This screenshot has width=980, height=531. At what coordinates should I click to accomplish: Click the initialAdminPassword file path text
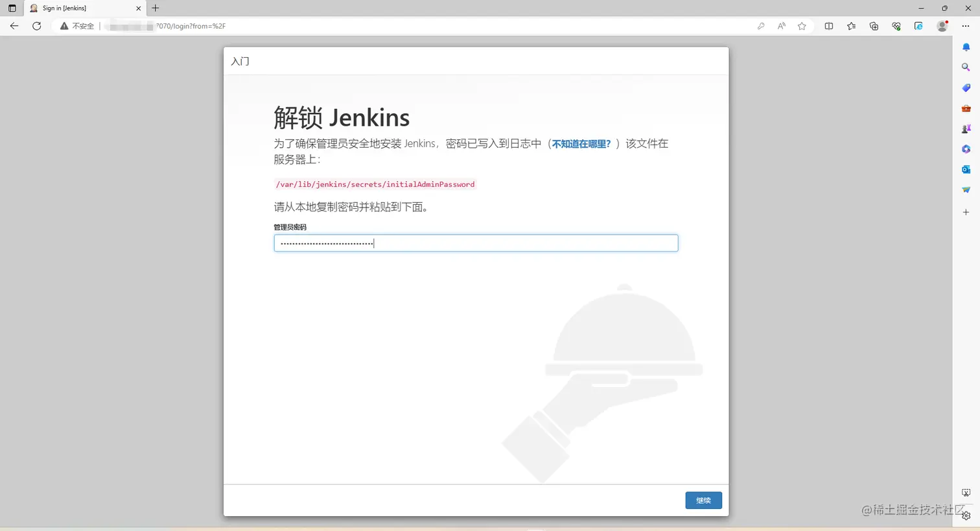pyautogui.click(x=375, y=184)
